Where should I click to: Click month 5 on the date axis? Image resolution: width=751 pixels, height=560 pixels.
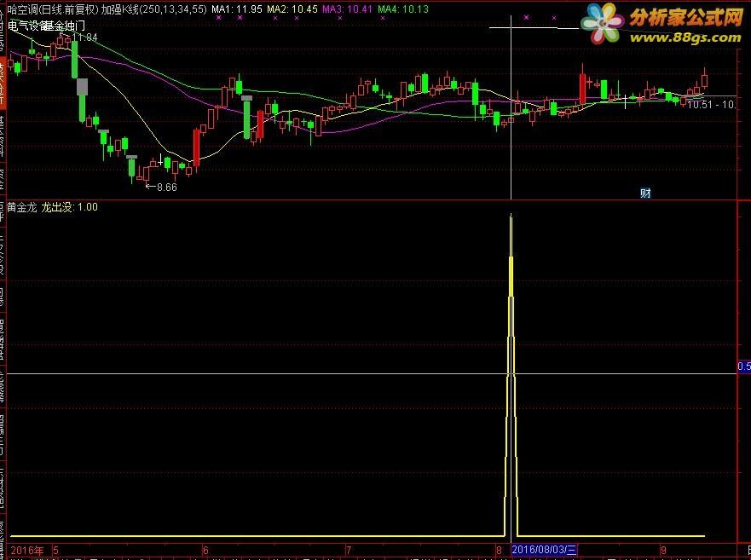(56, 551)
